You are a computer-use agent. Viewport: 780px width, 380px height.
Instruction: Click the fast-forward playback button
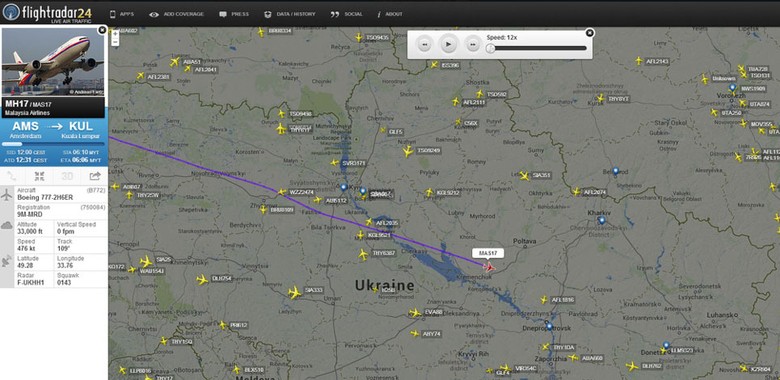click(x=473, y=44)
